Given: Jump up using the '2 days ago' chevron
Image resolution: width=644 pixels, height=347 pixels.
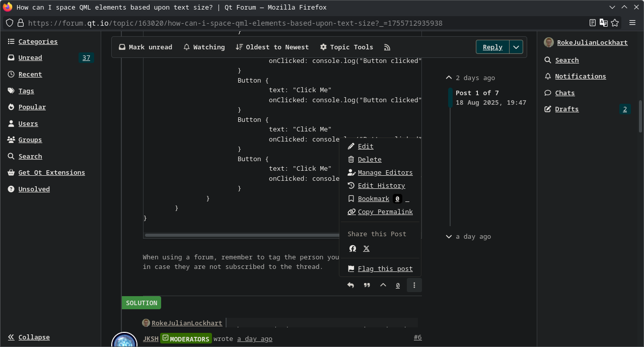Looking at the screenshot, I should [x=449, y=78].
